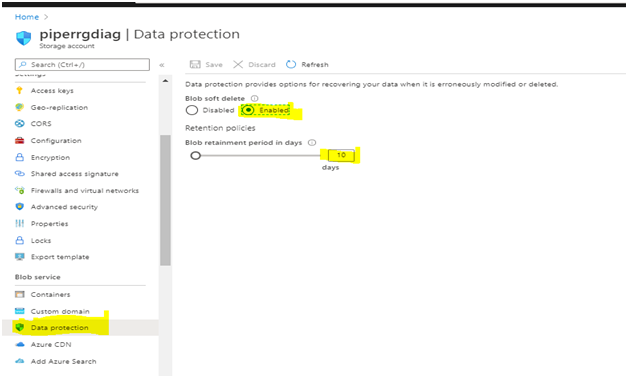
Task: Click the sidebar vertical scrollbar thumb
Action: pos(165,200)
